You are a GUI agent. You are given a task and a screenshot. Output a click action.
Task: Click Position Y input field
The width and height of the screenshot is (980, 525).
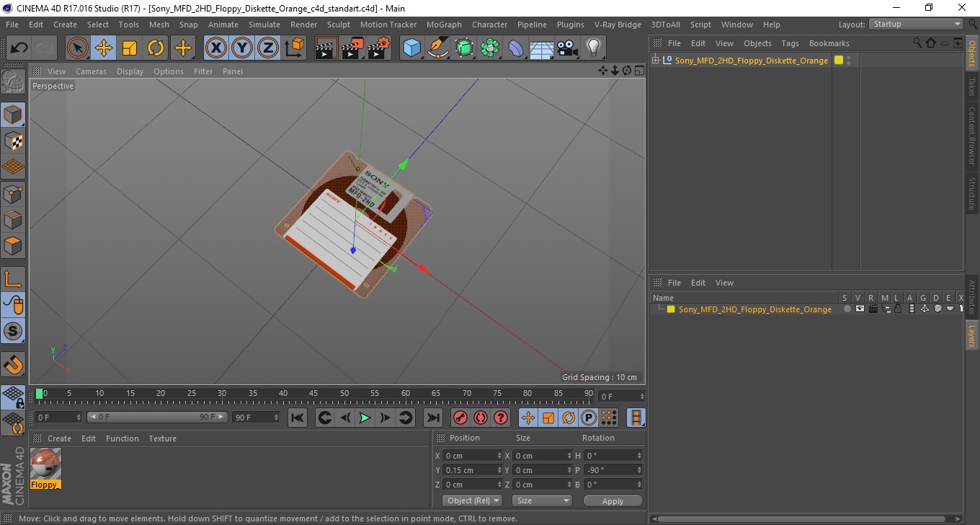coord(473,470)
